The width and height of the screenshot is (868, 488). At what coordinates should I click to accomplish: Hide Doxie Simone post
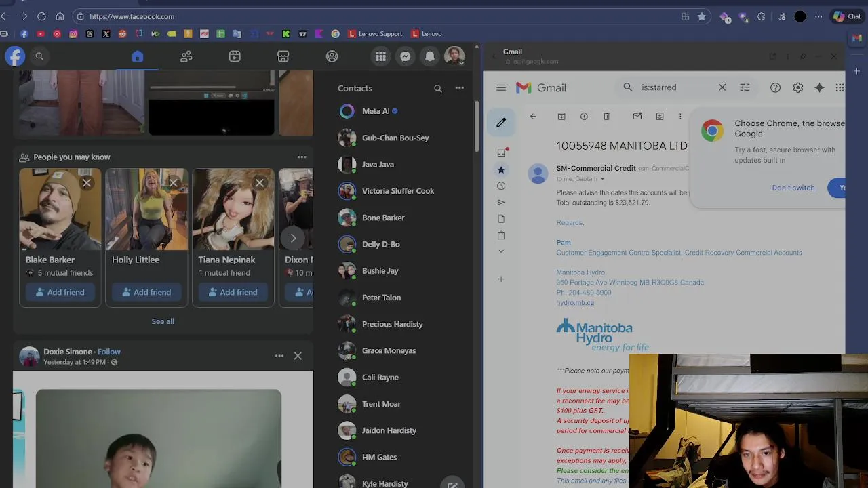coord(298,356)
